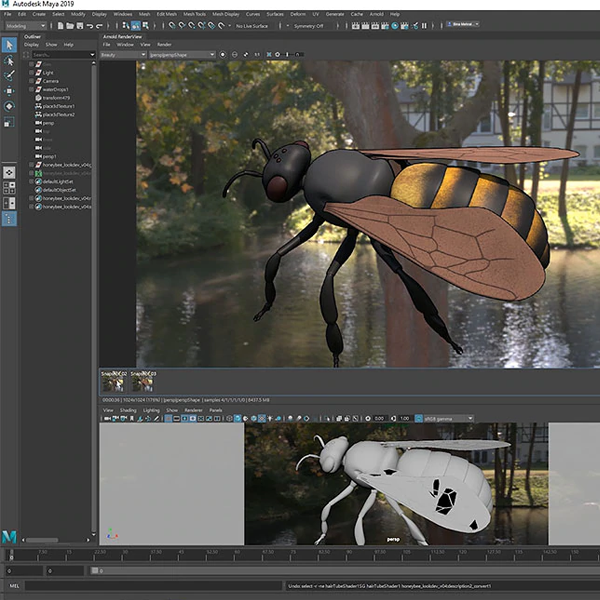Expand the persp/perspShape camera dropdown

click(181, 54)
